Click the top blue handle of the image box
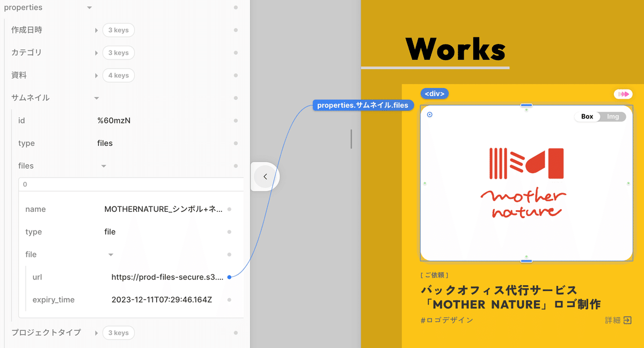 tap(526, 105)
